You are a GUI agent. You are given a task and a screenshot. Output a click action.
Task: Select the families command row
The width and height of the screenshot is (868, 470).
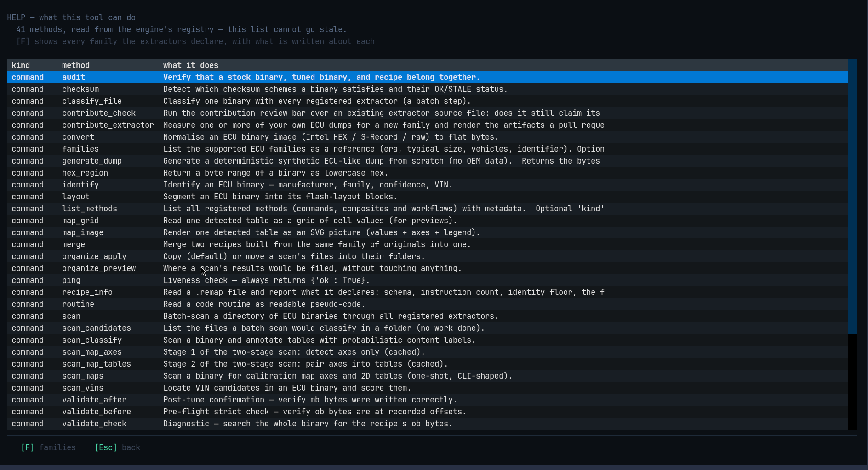428,149
